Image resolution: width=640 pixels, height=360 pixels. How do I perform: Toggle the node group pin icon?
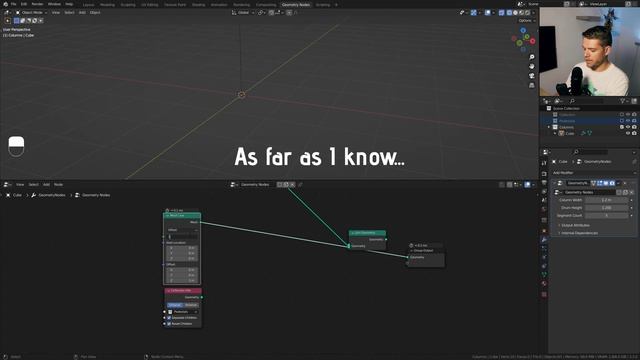[300, 184]
